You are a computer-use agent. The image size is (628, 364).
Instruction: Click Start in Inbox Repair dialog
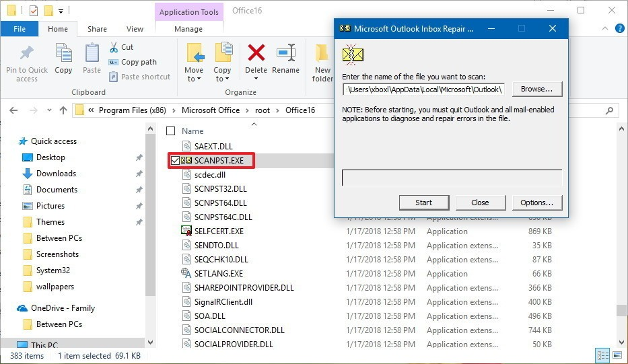424,203
